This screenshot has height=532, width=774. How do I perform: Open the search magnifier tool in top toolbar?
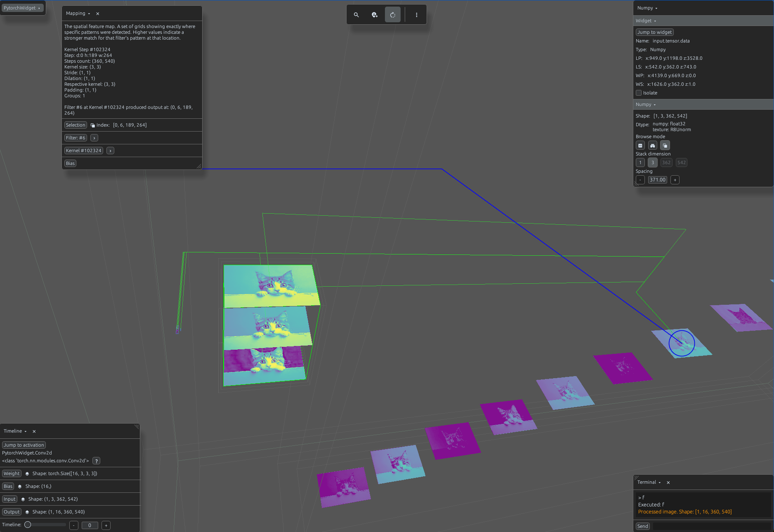(x=356, y=15)
